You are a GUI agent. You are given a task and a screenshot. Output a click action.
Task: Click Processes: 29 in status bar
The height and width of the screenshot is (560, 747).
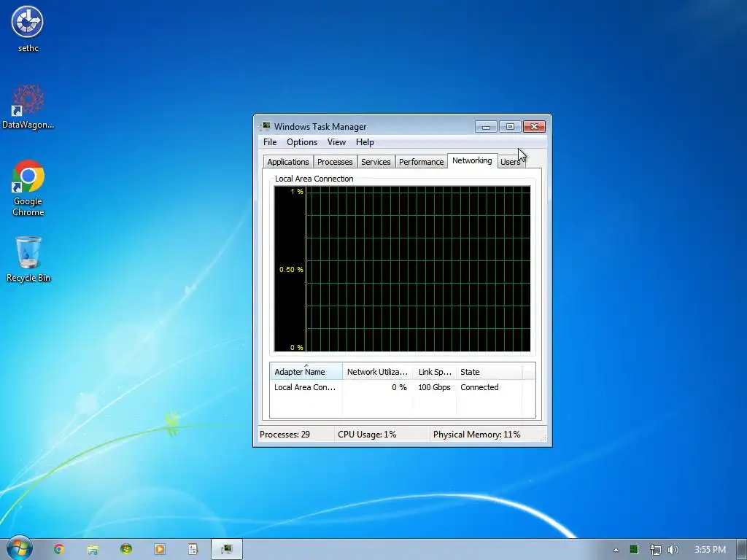pyautogui.click(x=285, y=435)
